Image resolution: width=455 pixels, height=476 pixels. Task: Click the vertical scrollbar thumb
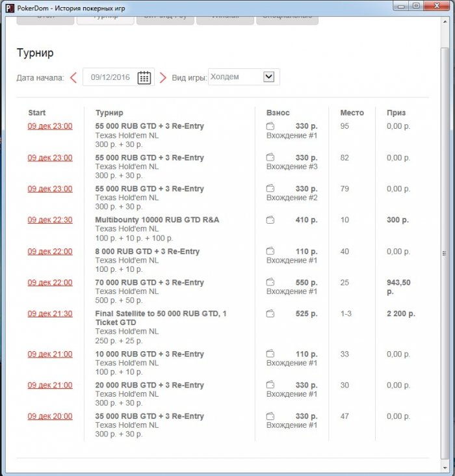coord(445,253)
